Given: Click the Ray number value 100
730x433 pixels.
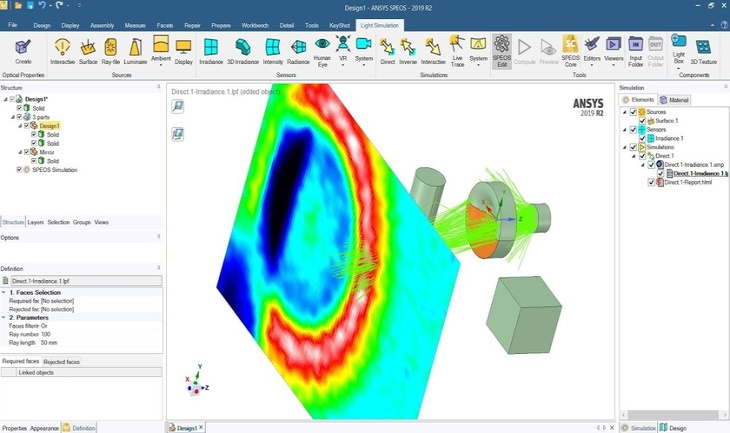Looking at the screenshot, I should [46, 334].
